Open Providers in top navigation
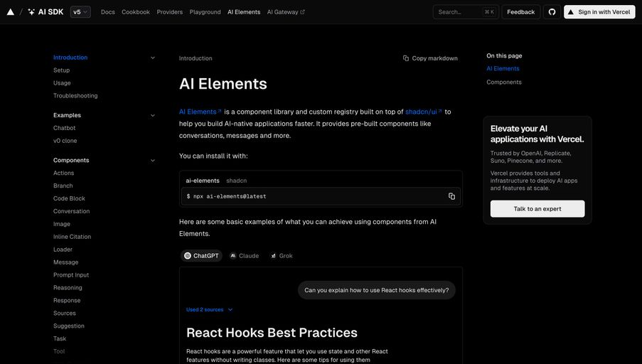The height and width of the screenshot is (364, 642). (x=169, y=12)
